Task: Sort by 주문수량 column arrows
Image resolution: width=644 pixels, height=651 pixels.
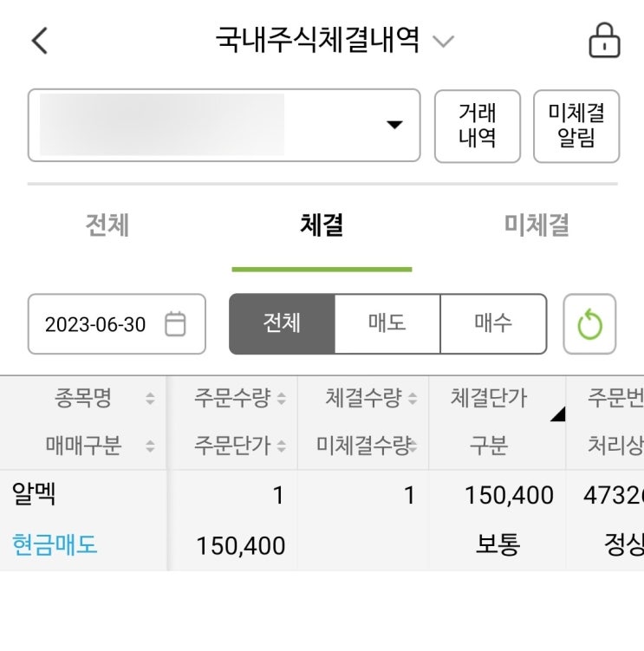Action: 280,400
